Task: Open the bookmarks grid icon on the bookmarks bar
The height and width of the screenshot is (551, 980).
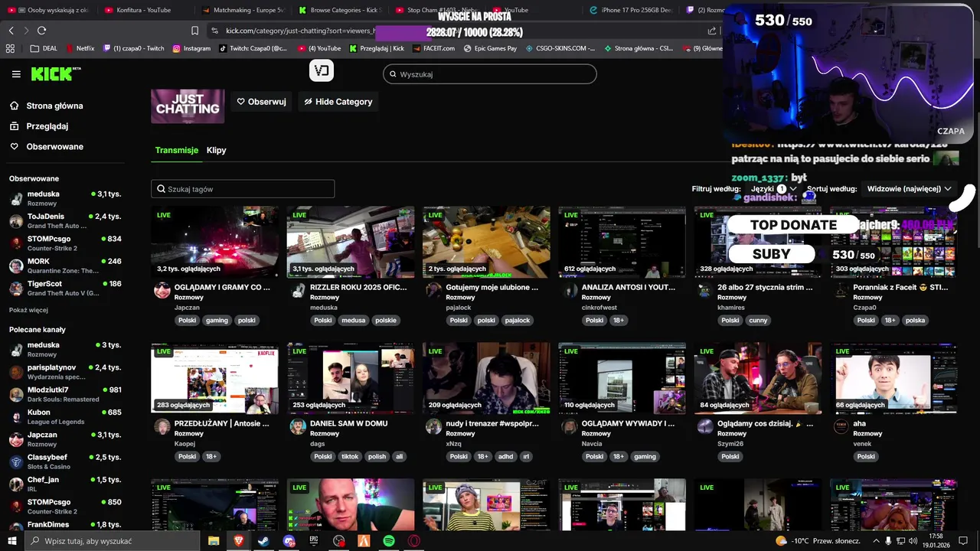Action: point(10,48)
